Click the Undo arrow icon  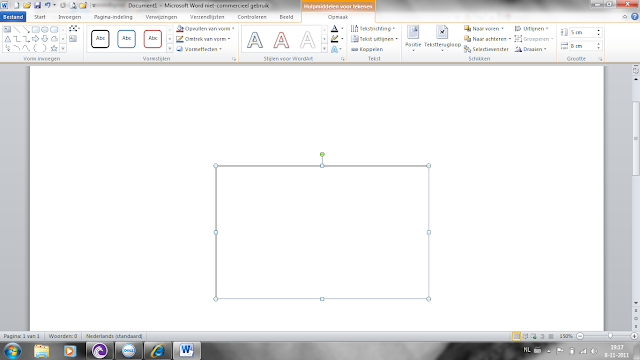pyautogui.click(x=47, y=5)
